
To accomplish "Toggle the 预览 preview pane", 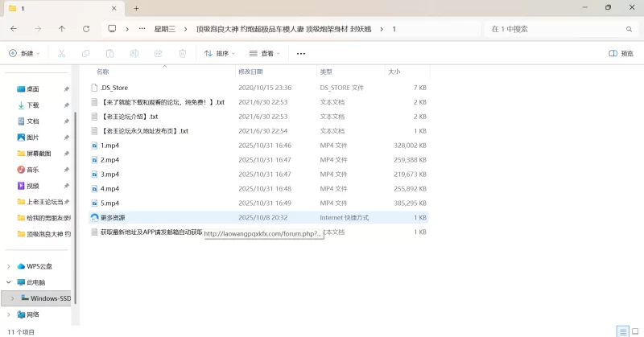I will 621,53.
